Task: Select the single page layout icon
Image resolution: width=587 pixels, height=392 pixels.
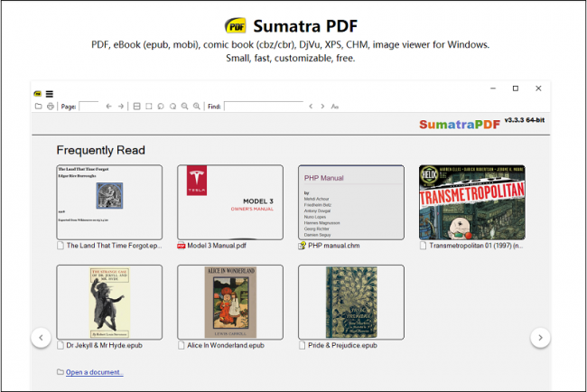Action: point(149,107)
